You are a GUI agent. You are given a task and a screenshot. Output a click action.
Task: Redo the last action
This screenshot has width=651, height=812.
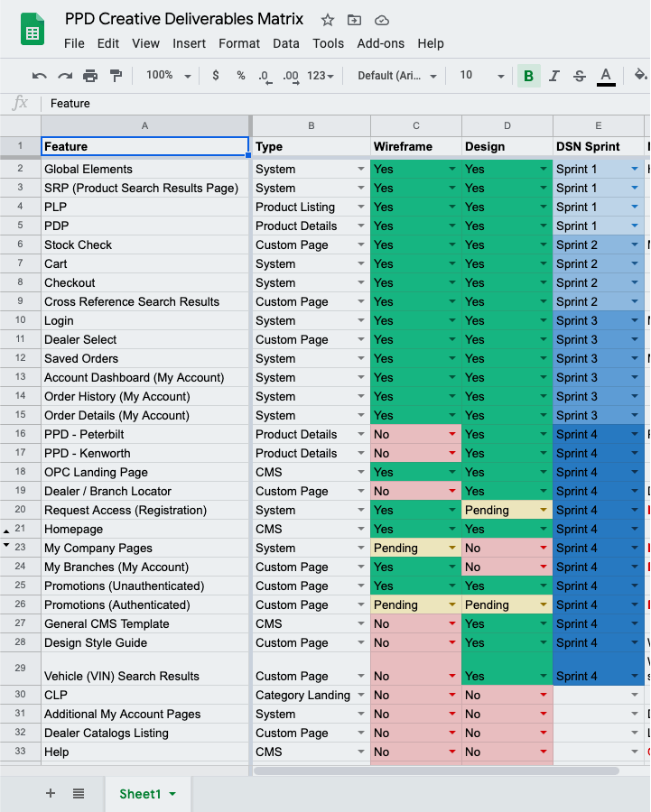(65, 76)
